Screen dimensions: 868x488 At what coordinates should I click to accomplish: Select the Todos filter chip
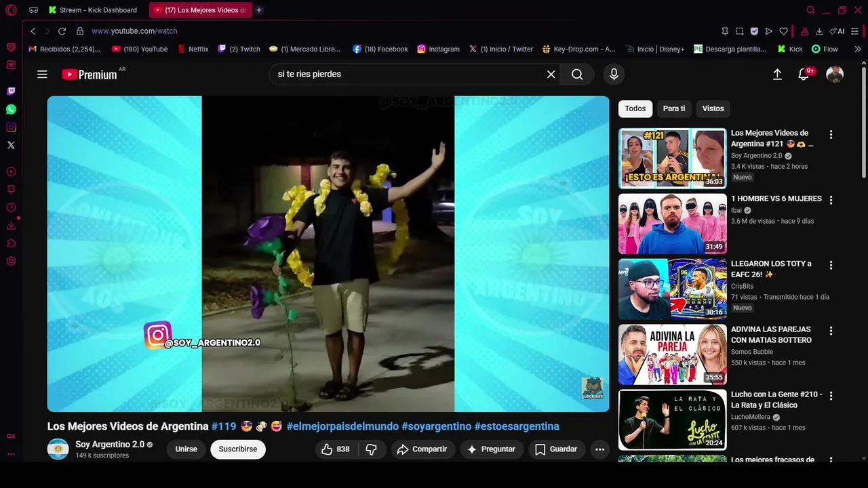pos(635,109)
